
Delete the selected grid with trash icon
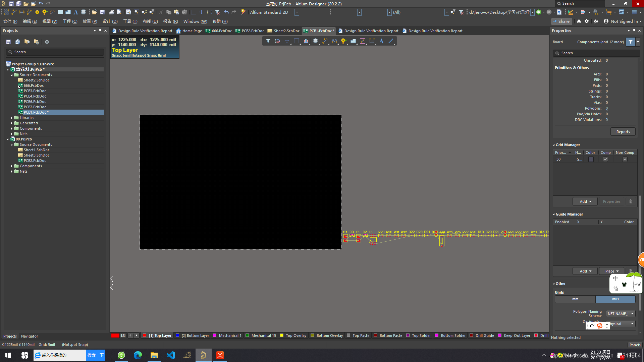(x=631, y=201)
